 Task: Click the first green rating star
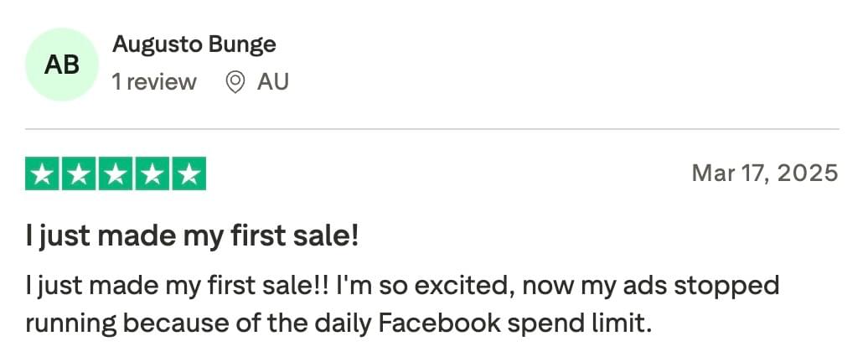click(x=42, y=173)
